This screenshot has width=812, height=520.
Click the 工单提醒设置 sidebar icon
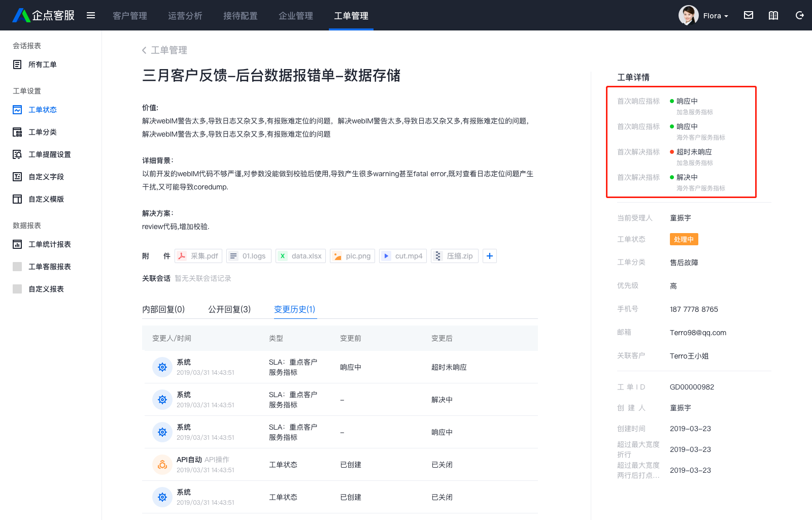coord(17,154)
